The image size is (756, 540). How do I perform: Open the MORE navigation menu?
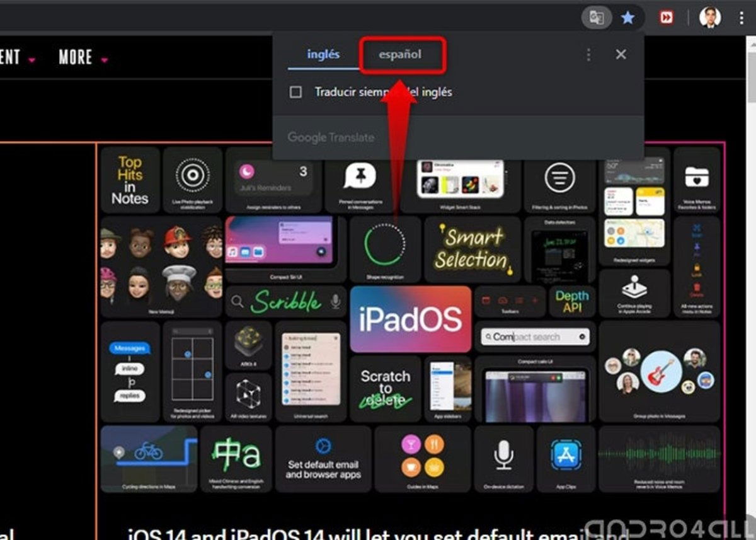(x=83, y=57)
